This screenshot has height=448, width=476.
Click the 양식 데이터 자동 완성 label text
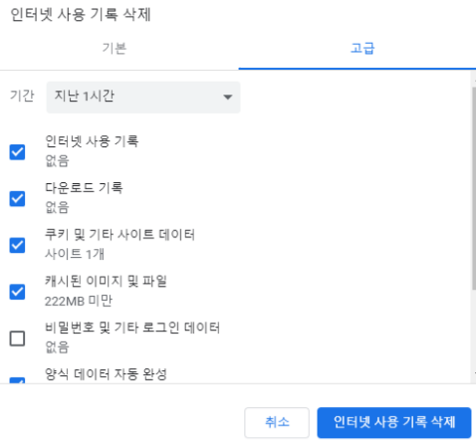[106, 374]
